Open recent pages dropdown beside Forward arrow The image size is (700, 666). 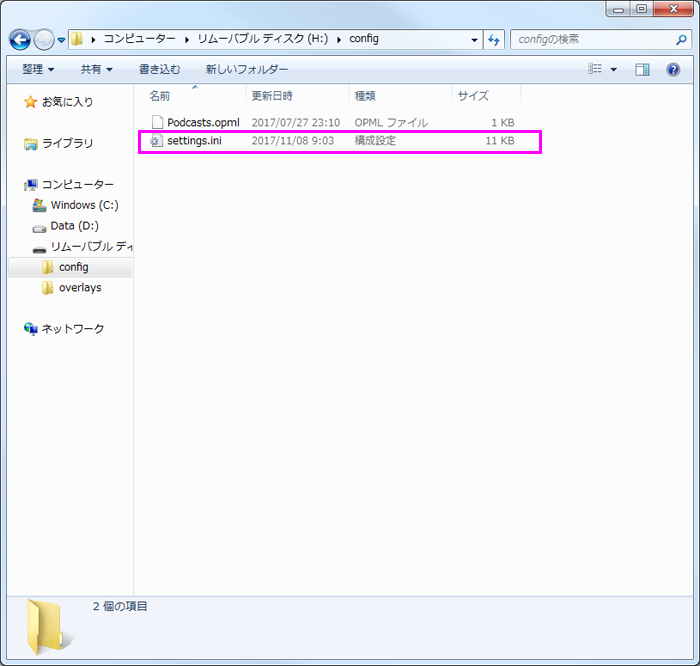(61, 41)
